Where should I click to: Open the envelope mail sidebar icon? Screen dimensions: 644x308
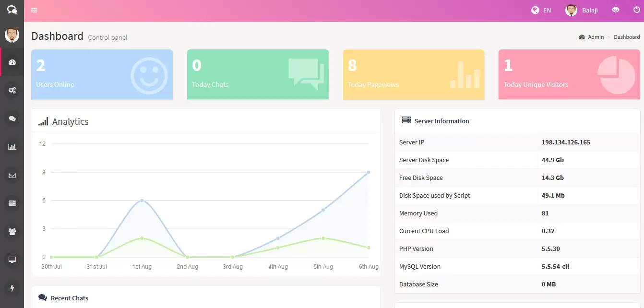click(12, 175)
